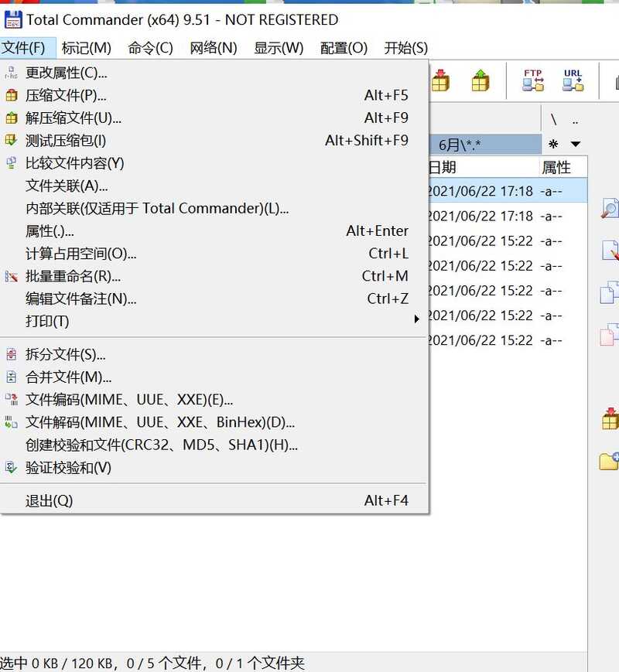This screenshot has height=672, width=619.
Task: Launch 批量重命名(R)... from the menu
Action: (214, 276)
